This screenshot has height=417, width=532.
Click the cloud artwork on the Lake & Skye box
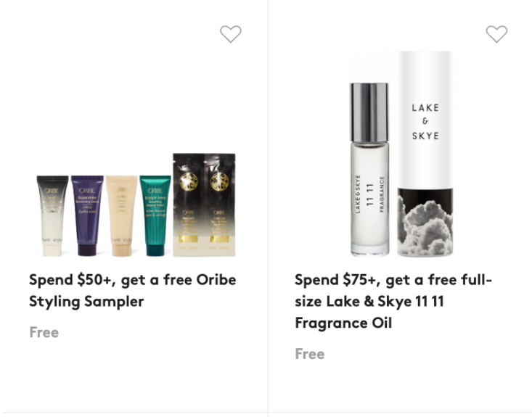coord(425,223)
